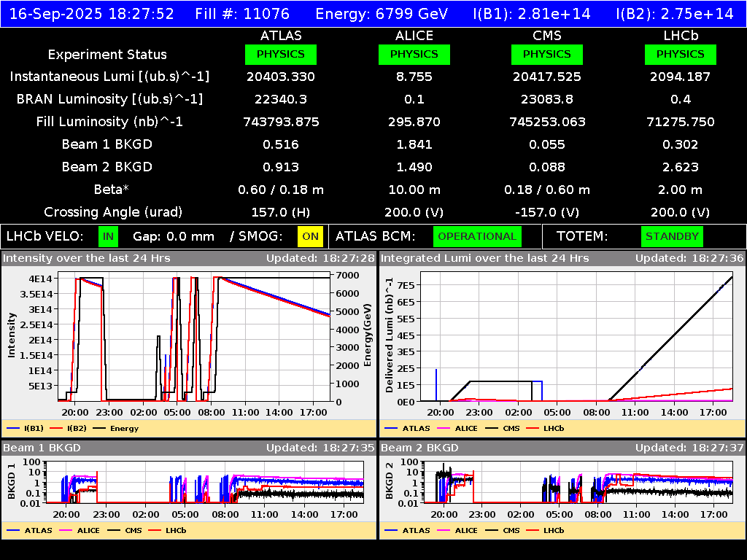Select the I(B2): 2.75e+14 header value
Viewport: 747px width, 560px height.
coord(675,14)
